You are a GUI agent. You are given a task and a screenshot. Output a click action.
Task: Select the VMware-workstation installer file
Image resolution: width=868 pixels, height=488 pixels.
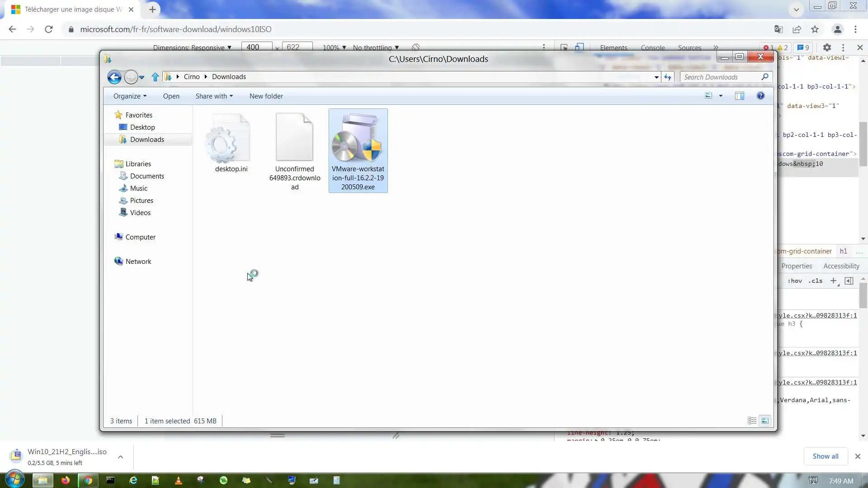(358, 150)
